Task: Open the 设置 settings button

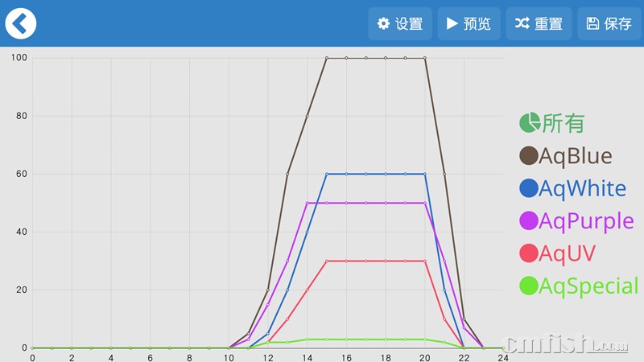Action: (x=400, y=23)
